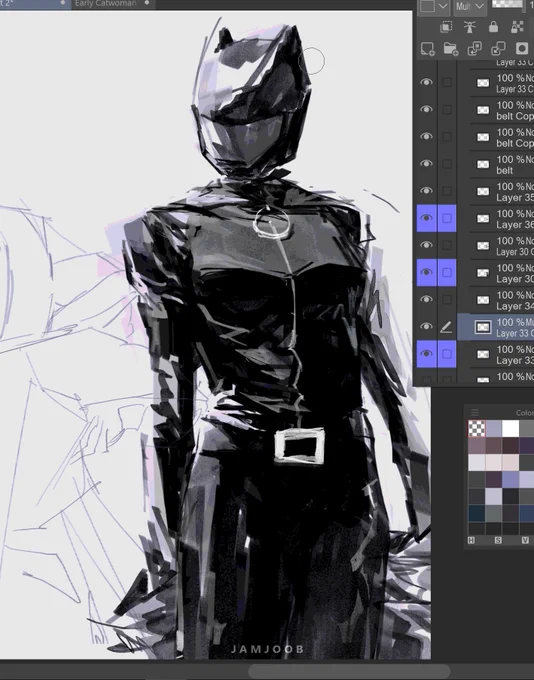Pick the transparent checkerboard color swatch
534x680 pixels.
[476, 428]
